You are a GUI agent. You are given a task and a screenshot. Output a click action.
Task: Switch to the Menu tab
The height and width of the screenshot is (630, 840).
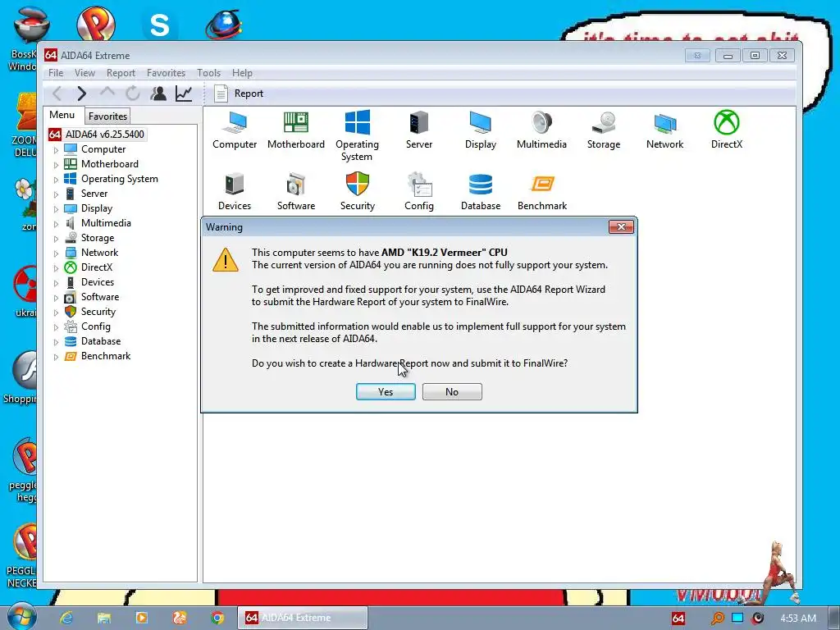62,115
